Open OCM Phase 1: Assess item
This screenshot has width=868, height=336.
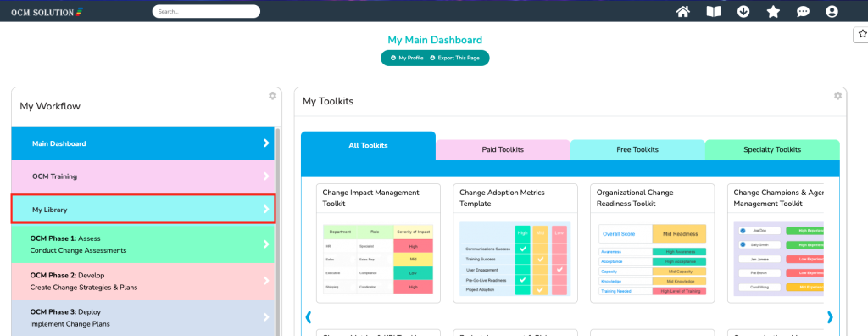coord(142,244)
